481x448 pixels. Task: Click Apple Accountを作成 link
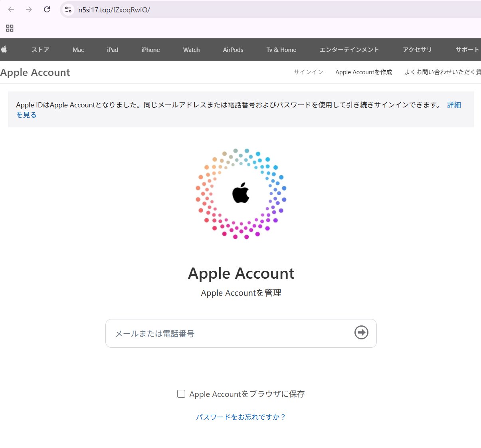364,72
